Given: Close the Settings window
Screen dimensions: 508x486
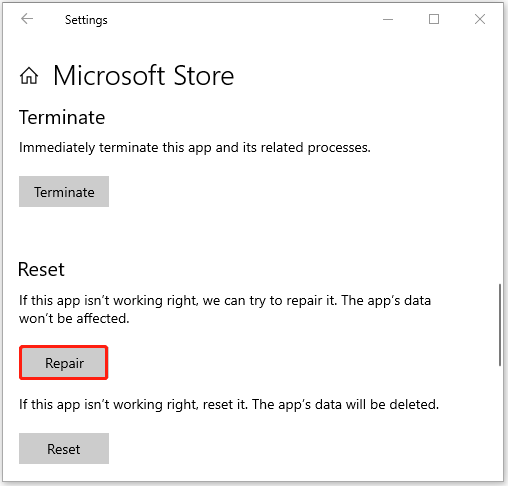Looking at the screenshot, I should (480, 19).
